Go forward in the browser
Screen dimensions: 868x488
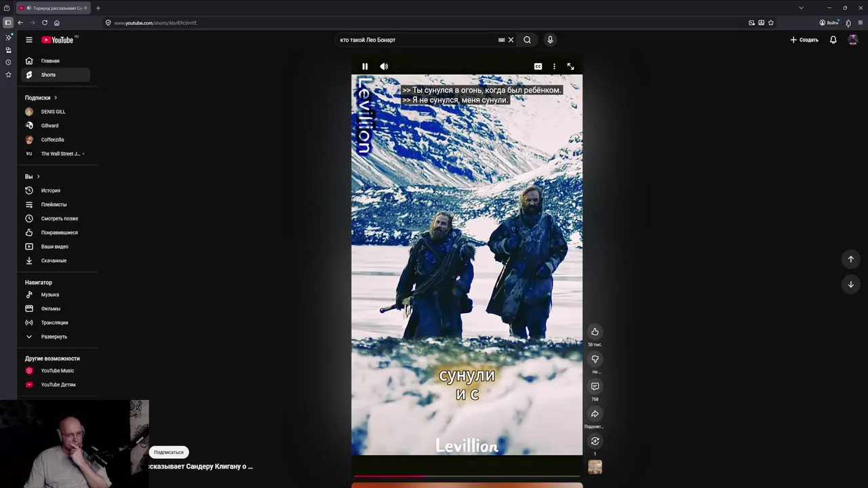click(x=32, y=22)
